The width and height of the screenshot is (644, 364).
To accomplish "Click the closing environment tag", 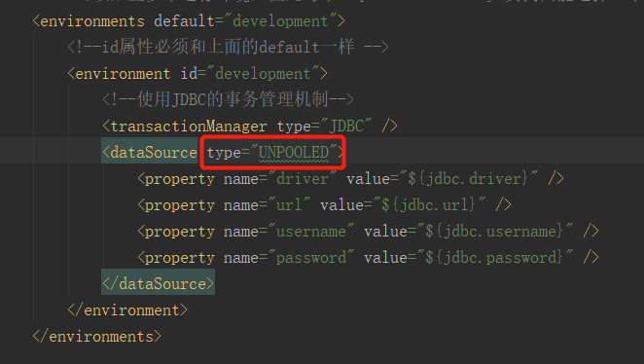I will 127,310.
